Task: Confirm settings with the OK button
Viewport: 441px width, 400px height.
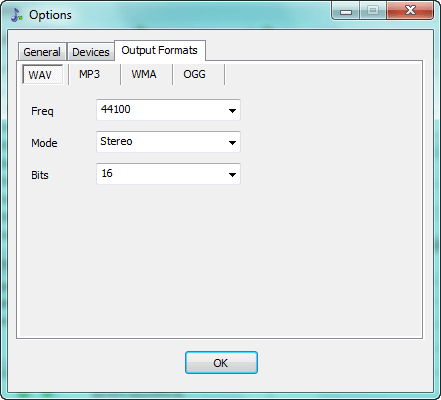Action: click(x=221, y=362)
